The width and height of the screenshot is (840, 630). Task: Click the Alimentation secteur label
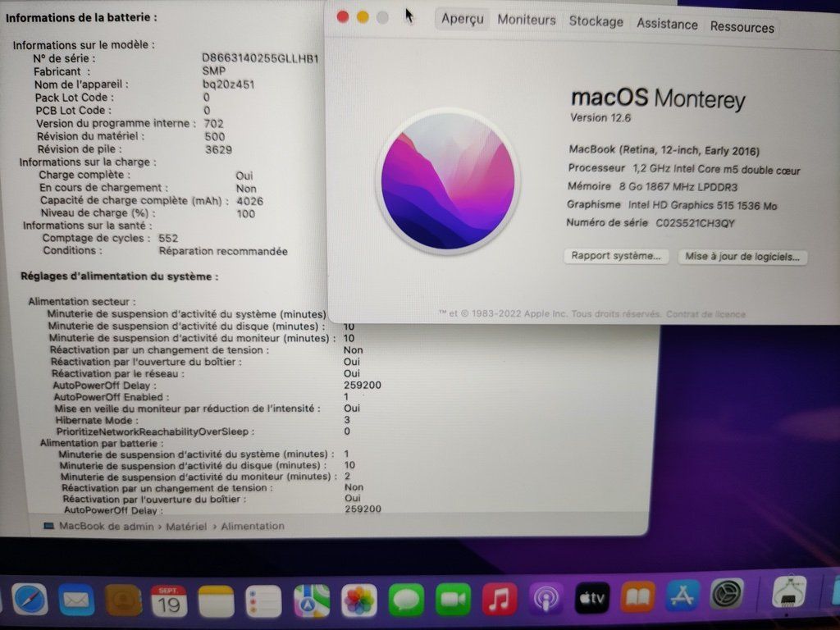point(82,302)
